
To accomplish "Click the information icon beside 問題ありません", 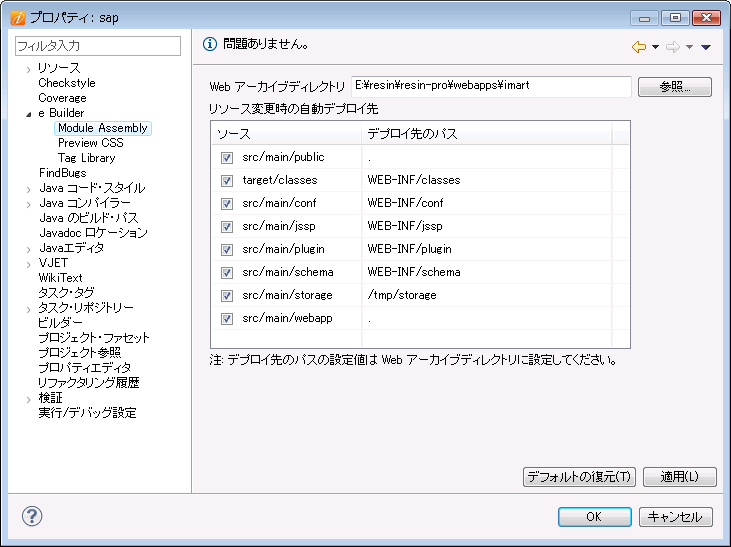I will click(x=210, y=44).
